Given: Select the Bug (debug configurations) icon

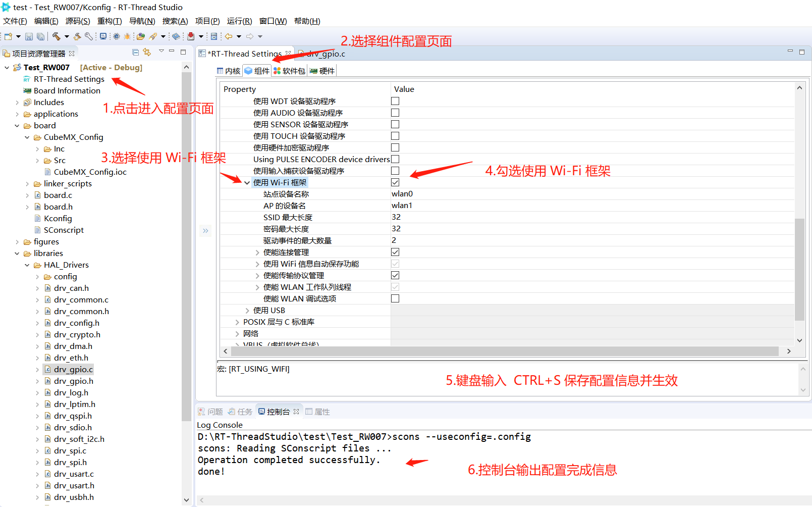Looking at the screenshot, I should click(x=128, y=36).
